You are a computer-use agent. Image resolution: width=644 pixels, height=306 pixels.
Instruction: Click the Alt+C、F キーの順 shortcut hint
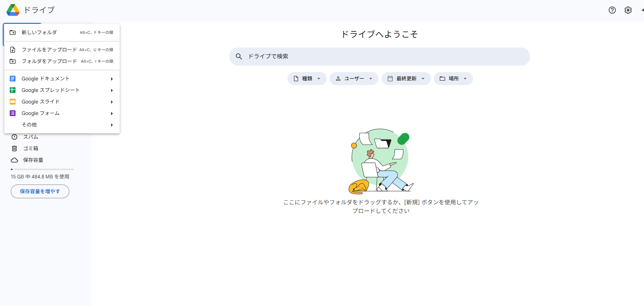click(97, 32)
